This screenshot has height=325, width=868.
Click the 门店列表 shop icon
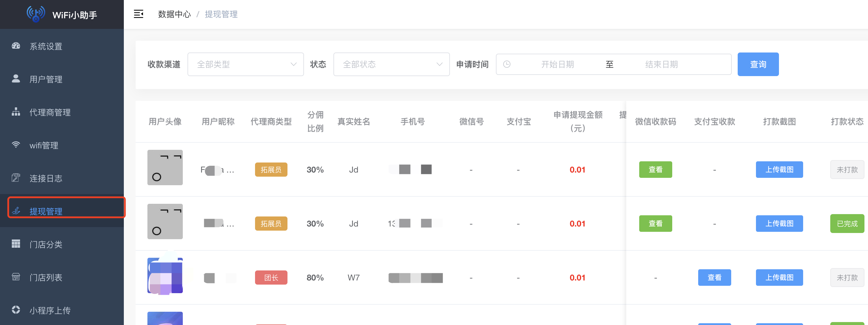click(x=16, y=277)
